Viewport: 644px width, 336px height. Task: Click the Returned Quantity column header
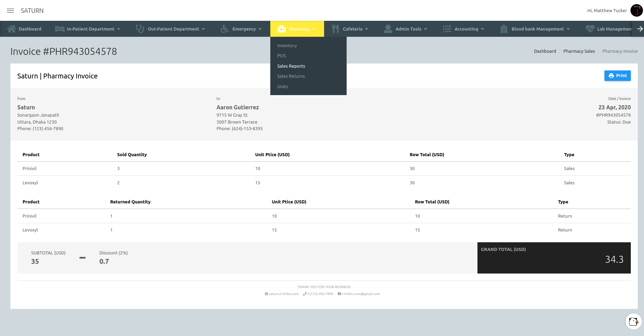point(130,202)
